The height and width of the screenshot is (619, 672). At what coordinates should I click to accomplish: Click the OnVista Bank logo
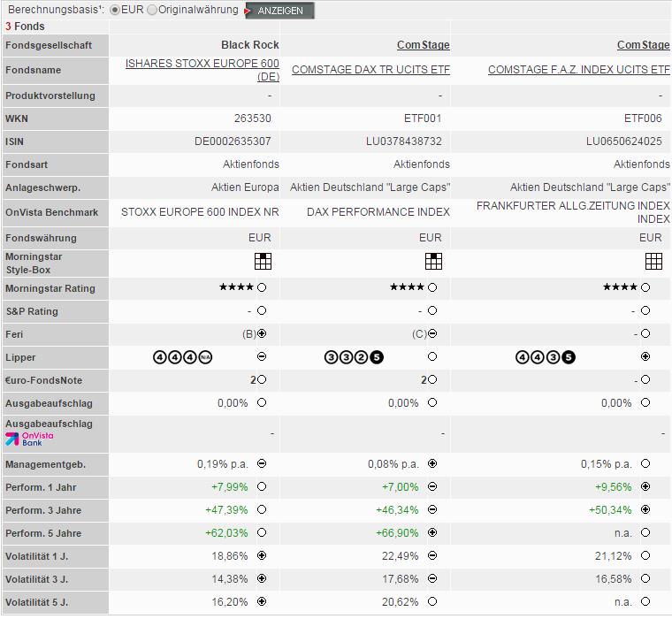[x=29, y=439]
